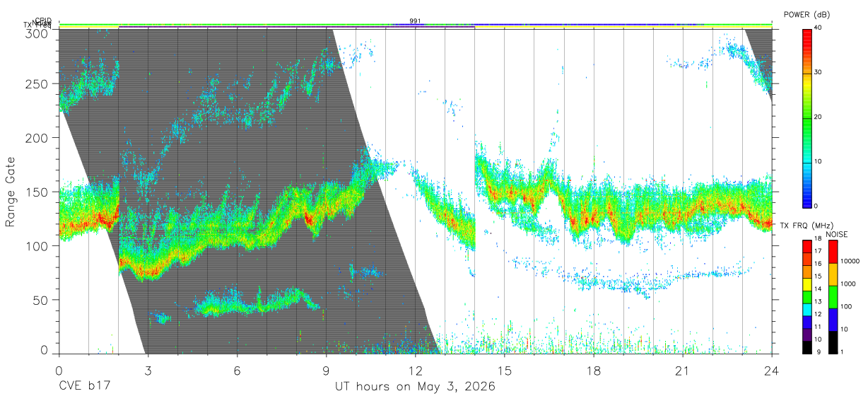
Task: Click the 'TX FRQ (MHz)' legend title
Action: pos(807,225)
